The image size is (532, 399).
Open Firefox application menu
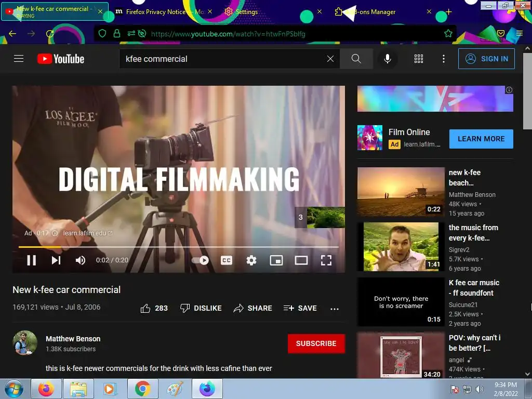520,34
